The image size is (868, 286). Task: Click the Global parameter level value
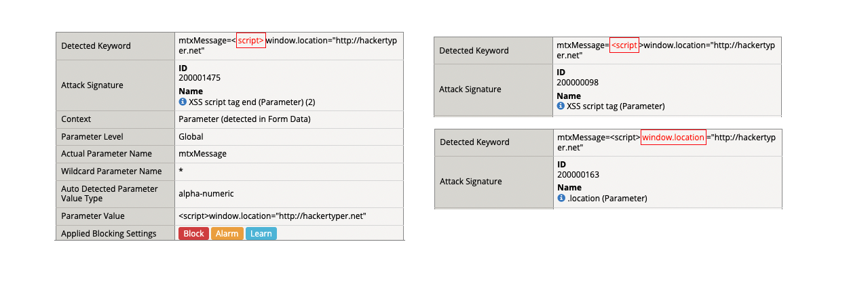(x=191, y=136)
